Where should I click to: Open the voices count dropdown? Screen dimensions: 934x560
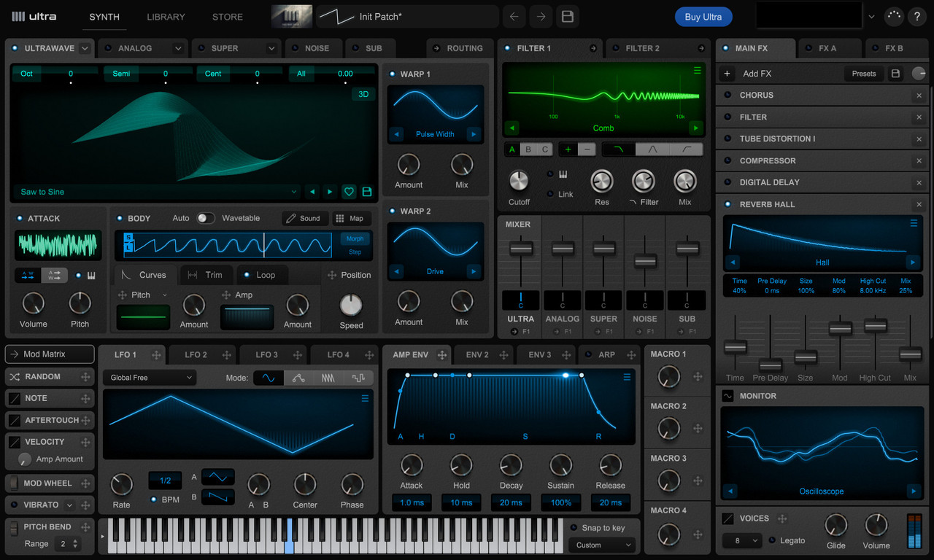741,540
